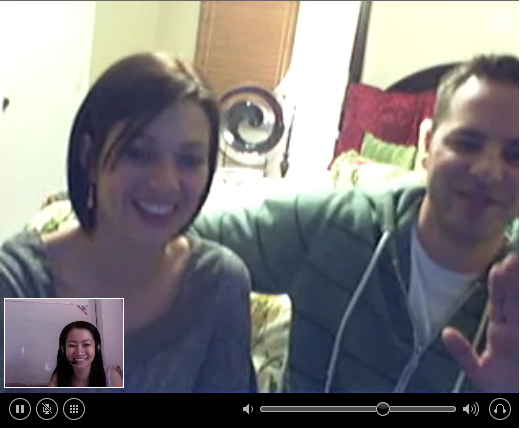Open the dial pad grid
Image resolution: width=520 pixels, height=429 pixels.
(74, 409)
